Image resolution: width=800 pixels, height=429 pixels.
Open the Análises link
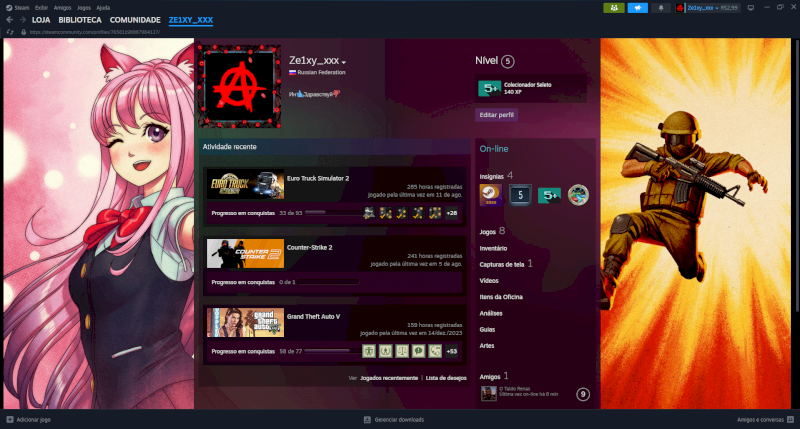[491, 313]
